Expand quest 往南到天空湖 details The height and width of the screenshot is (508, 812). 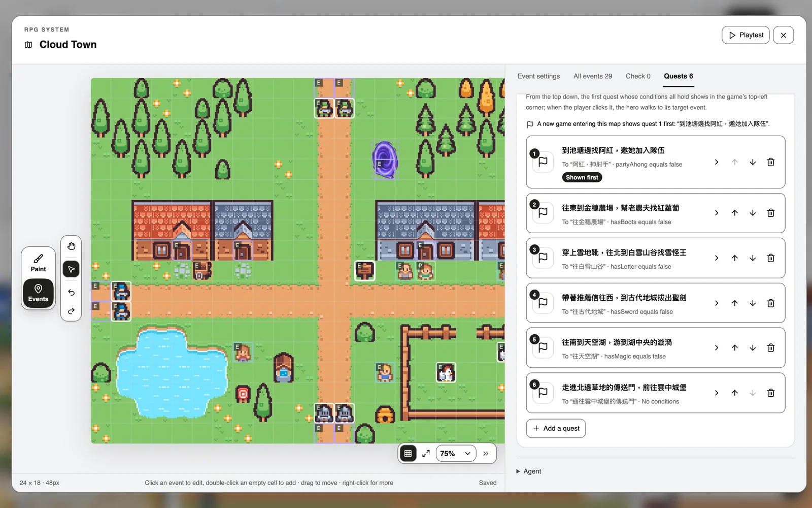[x=717, y=348]
